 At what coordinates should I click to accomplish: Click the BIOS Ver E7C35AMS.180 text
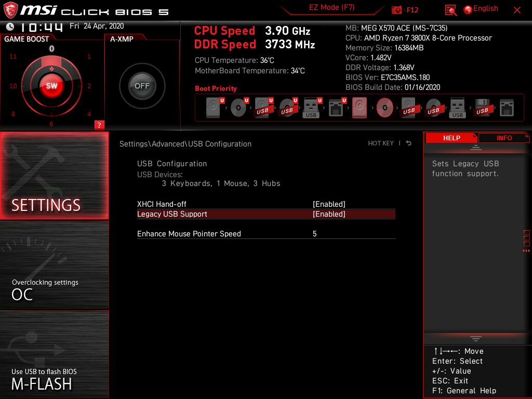tap(388, 77)
